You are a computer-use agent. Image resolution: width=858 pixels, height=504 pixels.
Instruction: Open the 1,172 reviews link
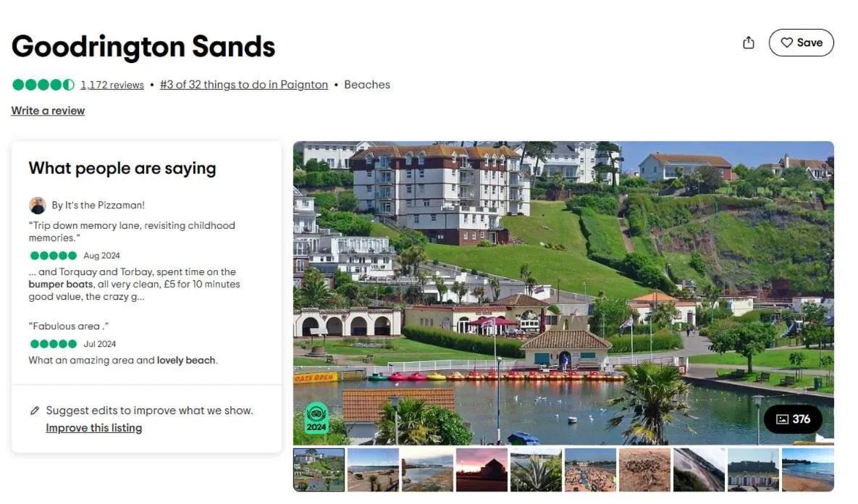point(112,85)
